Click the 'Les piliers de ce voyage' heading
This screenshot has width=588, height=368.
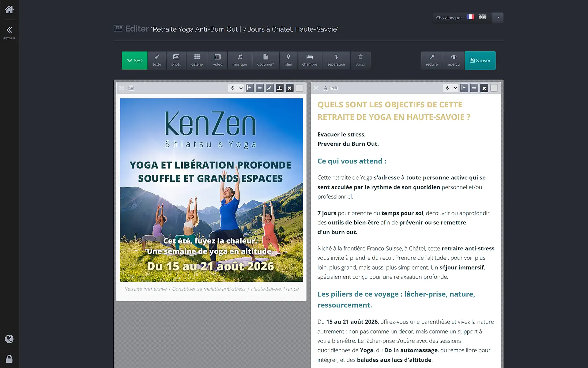pyautogui.click(x=396, y=300)
